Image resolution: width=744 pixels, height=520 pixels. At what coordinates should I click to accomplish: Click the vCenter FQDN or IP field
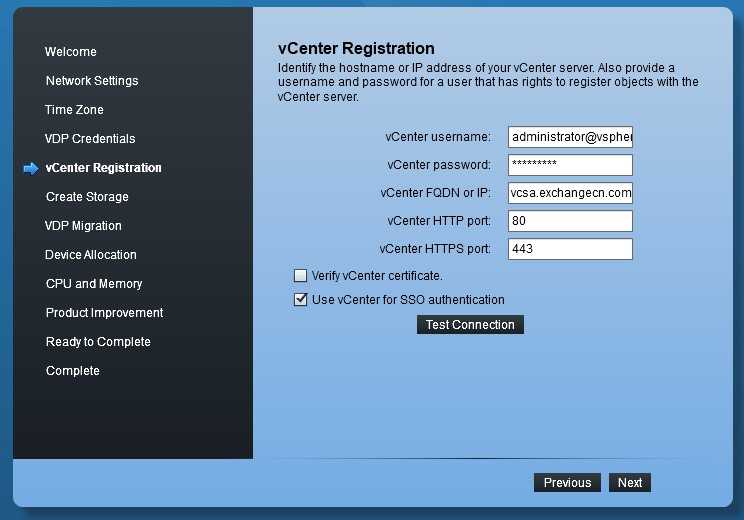[570, 193]
